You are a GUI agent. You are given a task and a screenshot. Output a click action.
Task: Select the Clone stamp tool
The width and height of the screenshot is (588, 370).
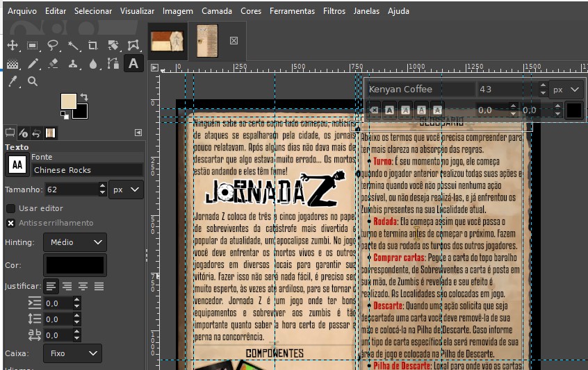73,64
